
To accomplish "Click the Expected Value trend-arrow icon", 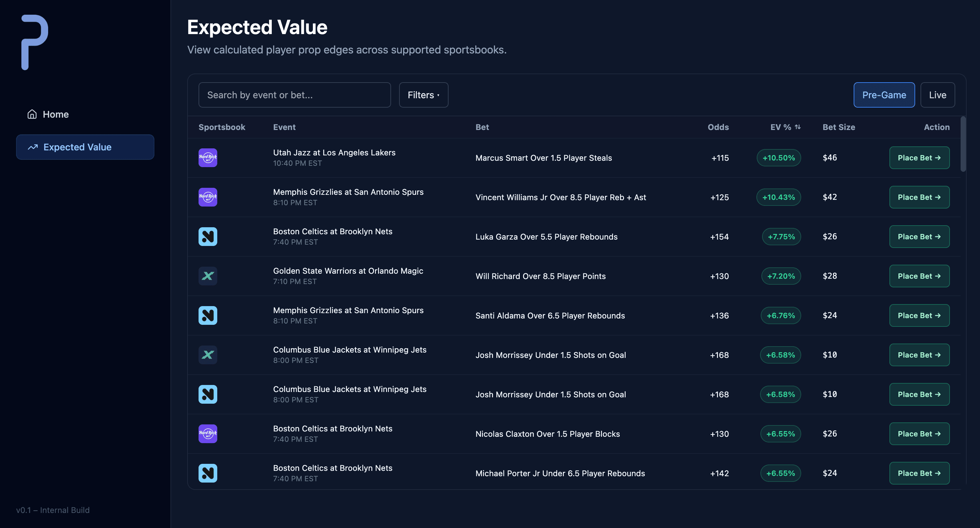I will click(x=33, y=147).
